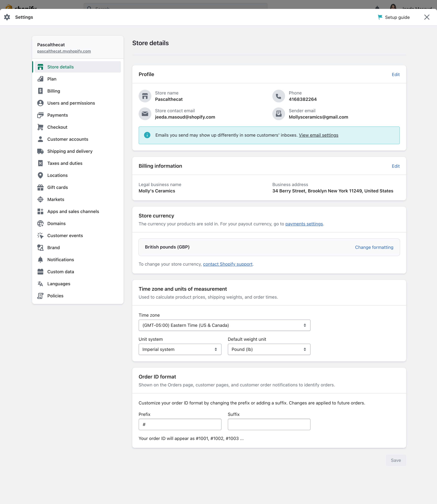Viewport: 437px width, 504px height.
Task: Open contact Shopify support link
Action: click(x=228, y=264)
